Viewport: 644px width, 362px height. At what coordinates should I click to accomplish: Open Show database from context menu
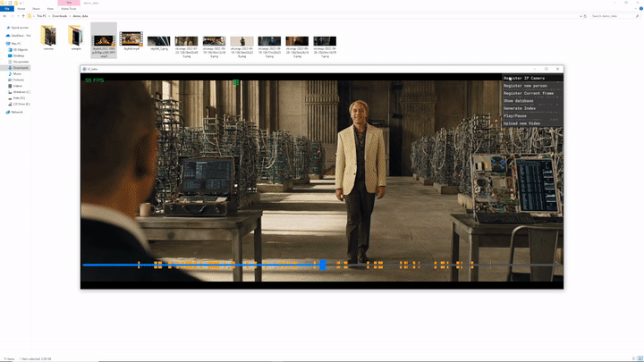tap(533, 100)
